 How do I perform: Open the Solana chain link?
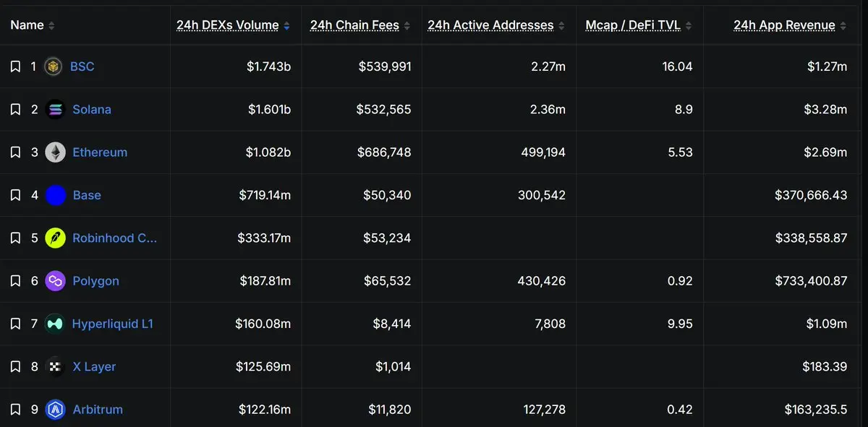tap(92, 110)
